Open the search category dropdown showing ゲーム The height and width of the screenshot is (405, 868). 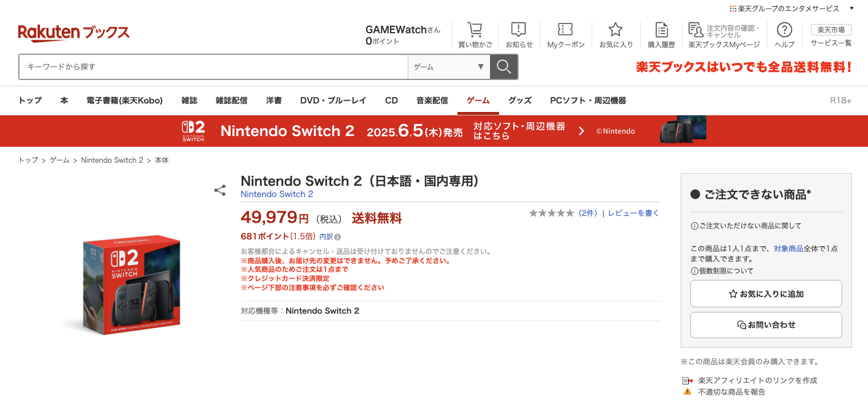[x=449, y=67]
